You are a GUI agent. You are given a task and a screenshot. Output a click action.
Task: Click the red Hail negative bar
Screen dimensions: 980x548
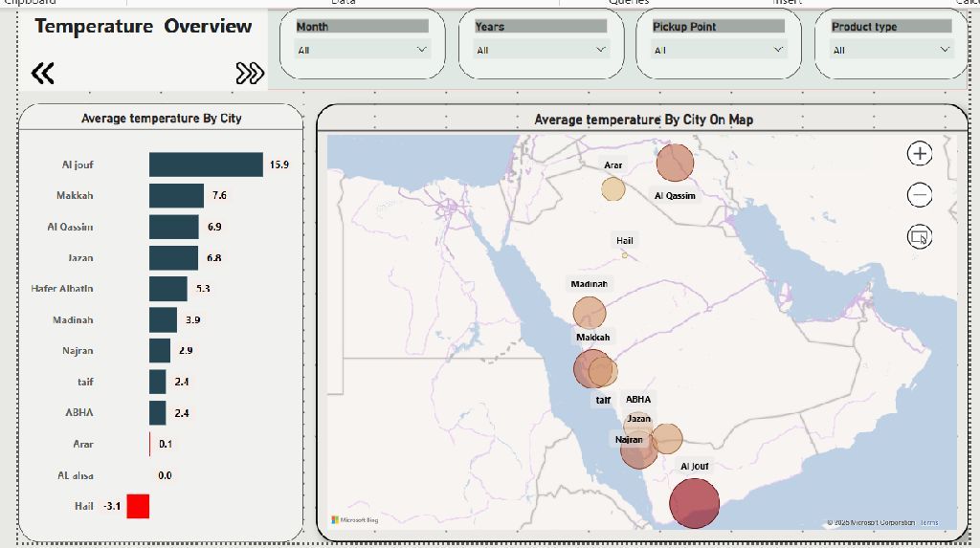(138, 506)
